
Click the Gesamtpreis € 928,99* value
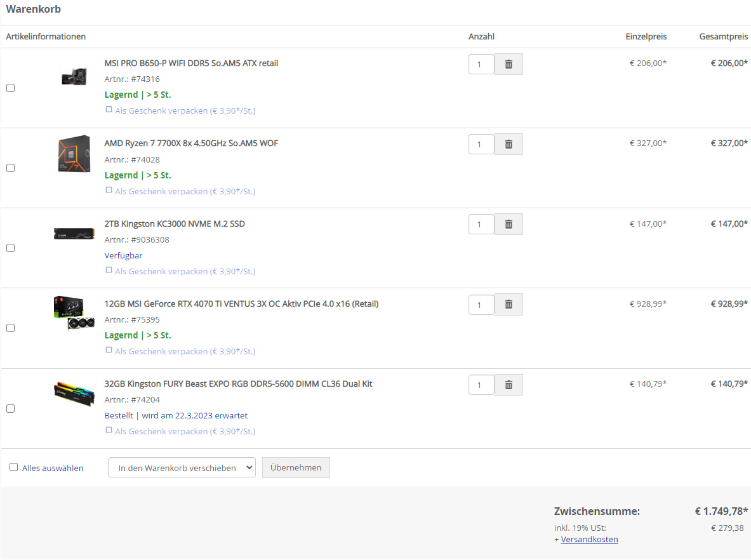[729, 303]
